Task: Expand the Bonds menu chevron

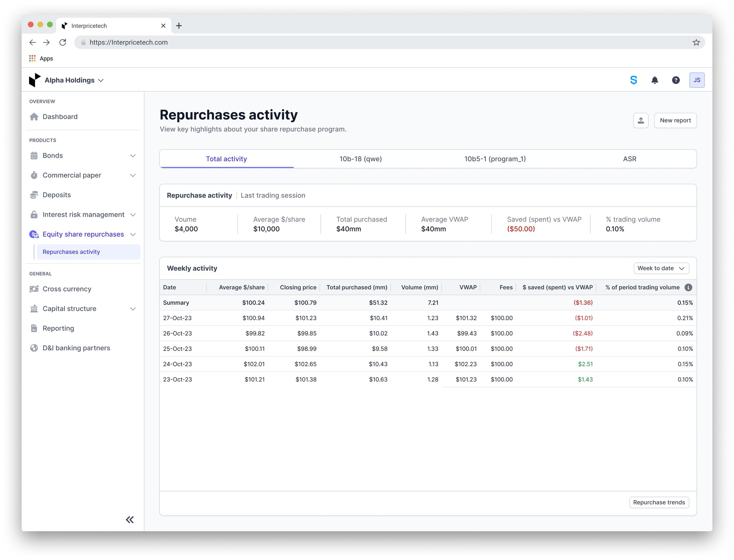Action: 133,156
